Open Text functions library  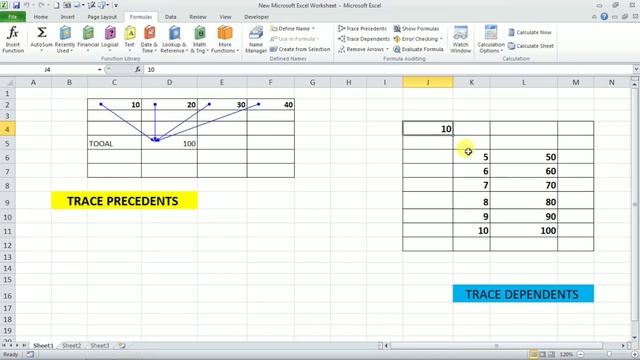point(129,40)
